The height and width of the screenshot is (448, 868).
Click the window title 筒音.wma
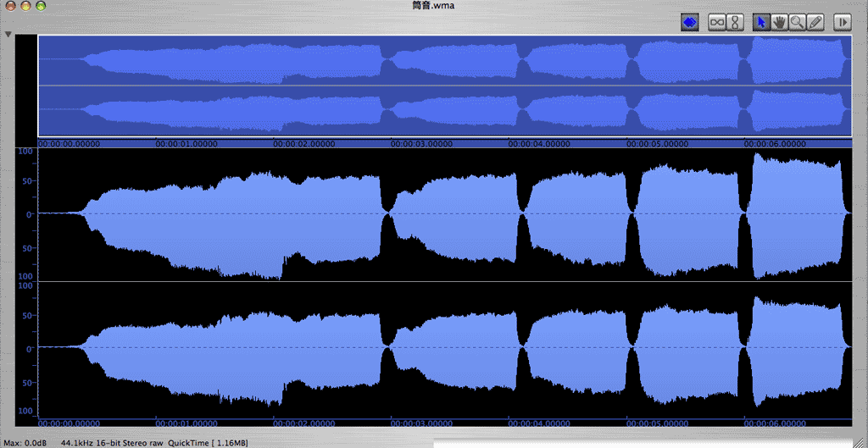433,6
